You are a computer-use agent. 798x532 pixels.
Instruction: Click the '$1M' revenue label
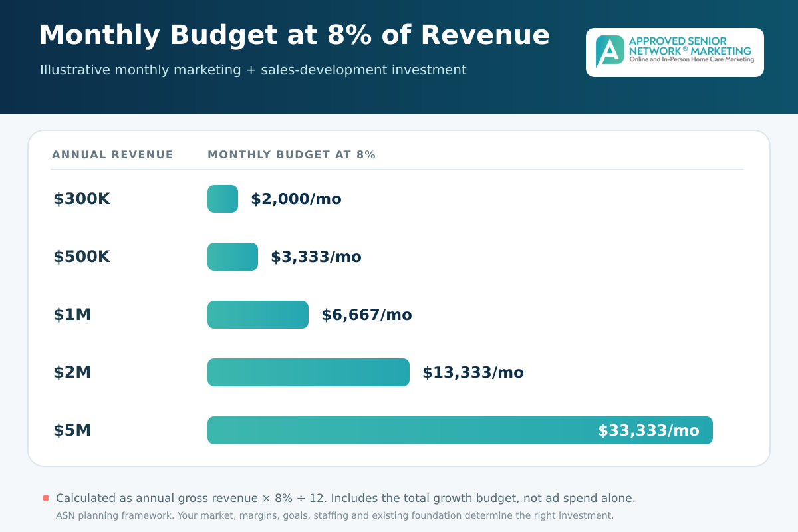pos(72,315)
